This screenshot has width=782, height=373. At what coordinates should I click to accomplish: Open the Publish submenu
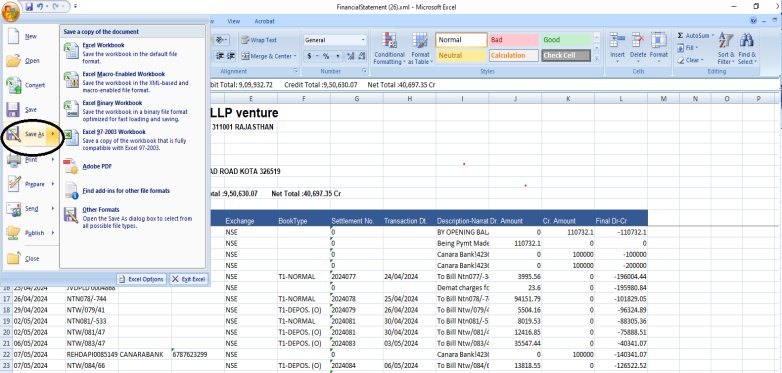pos(30,233)
